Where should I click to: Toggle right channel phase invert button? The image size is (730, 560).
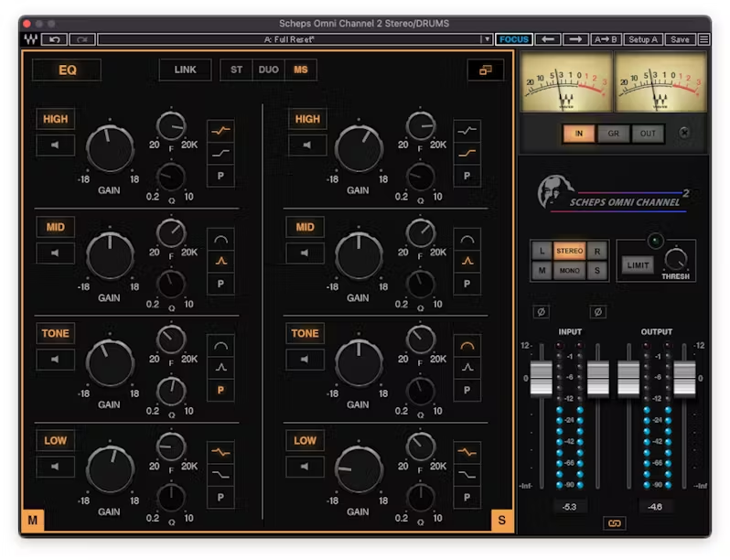597,312
